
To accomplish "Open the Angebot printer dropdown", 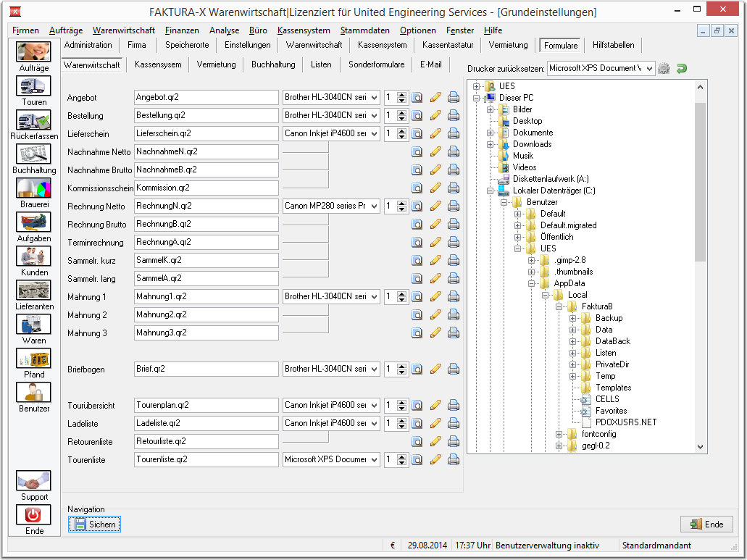I will (x=374, y=98).
